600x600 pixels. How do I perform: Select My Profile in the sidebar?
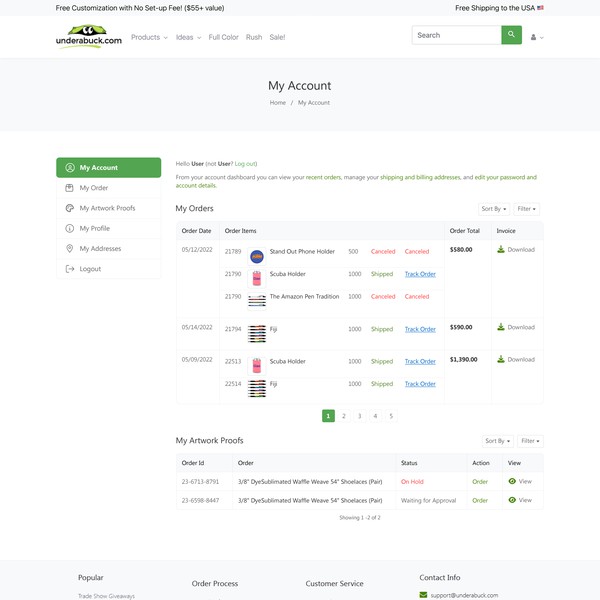tap(109, 228)
